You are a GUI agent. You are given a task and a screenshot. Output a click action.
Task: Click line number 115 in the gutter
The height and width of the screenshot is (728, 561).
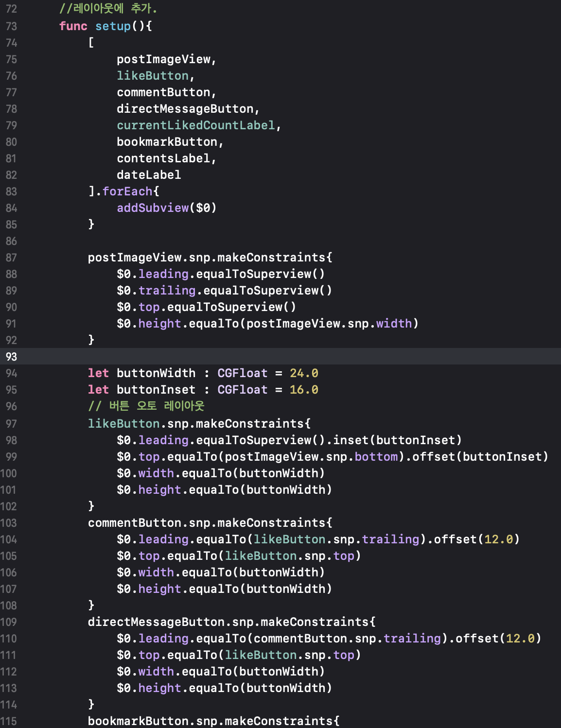9,721
